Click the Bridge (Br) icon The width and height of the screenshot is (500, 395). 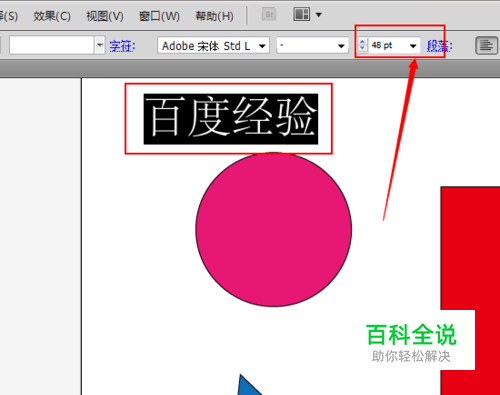pos(269,14)
